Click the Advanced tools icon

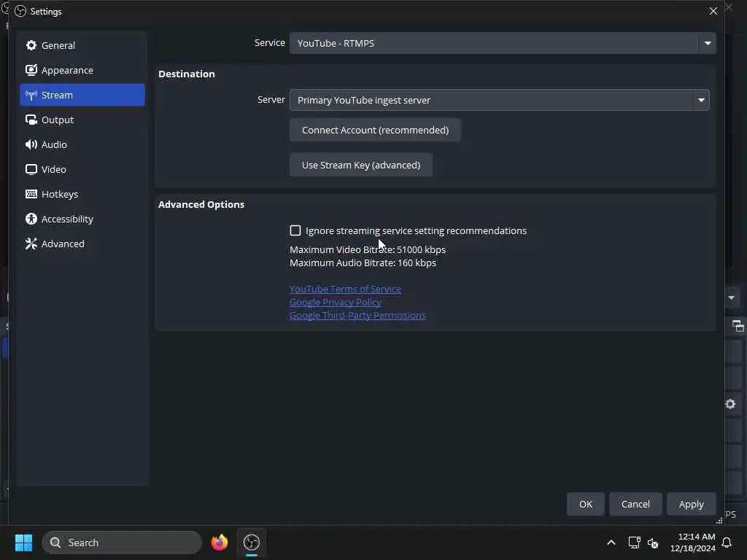coord(31,244)
